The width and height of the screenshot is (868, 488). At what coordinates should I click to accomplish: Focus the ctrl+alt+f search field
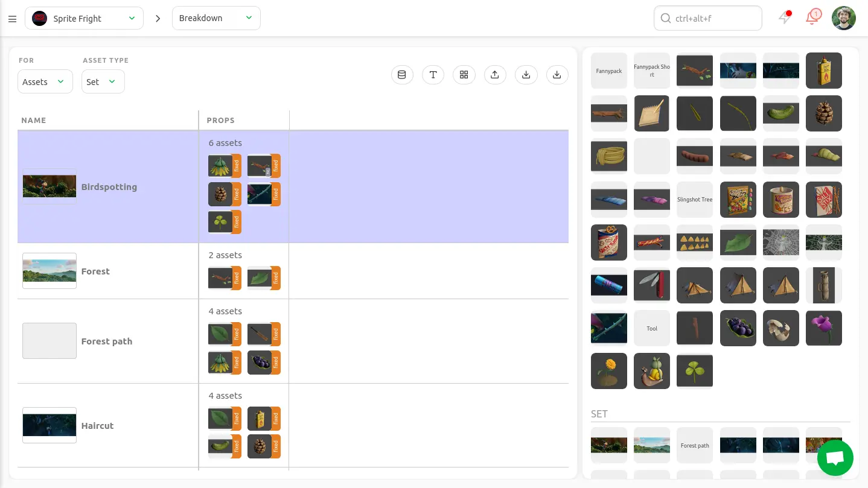(x=707, y=18)
